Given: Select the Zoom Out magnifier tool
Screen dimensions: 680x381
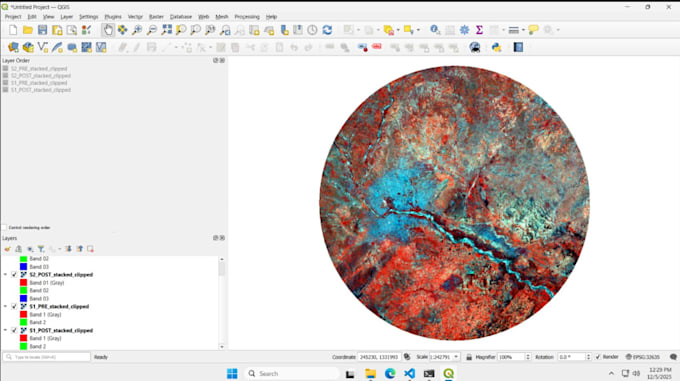Looking at the screenshot, I should coord(152,30).
